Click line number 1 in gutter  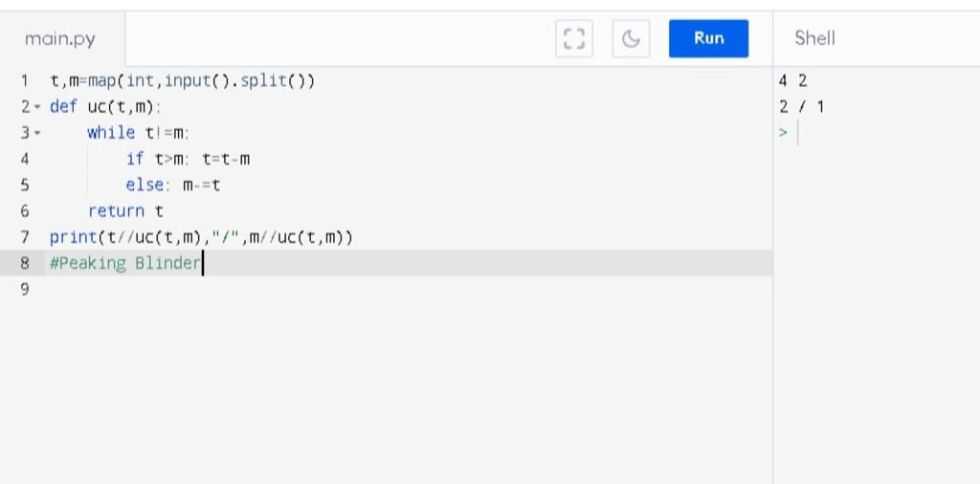coord(24,80)
